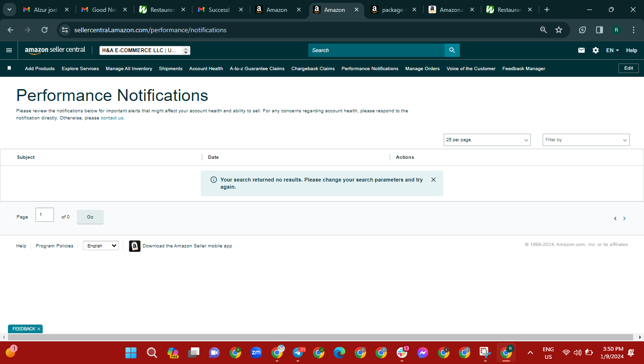Open the EN language dropdown
This screenshot has height=364, width=644.
pyautogui.click(x=613, y=50)
